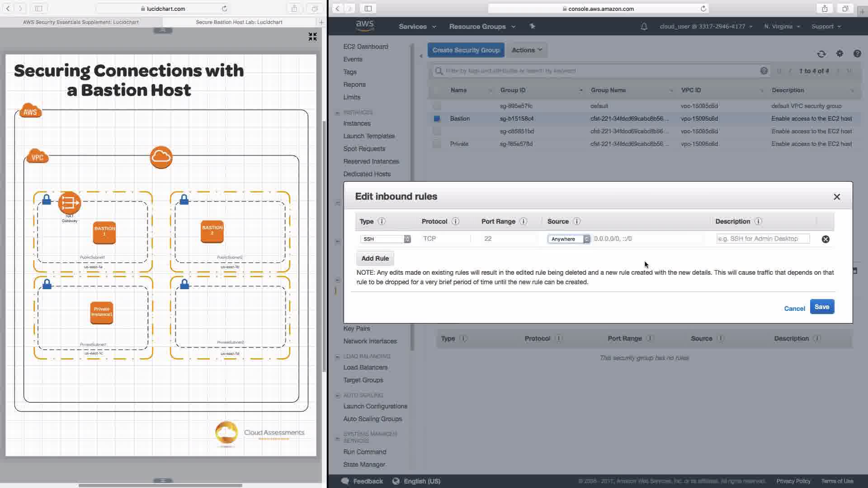Open the table settings gear icon
Image resolution: width=868 pixels, height=488 pixels.
click(x=840, y=54)
